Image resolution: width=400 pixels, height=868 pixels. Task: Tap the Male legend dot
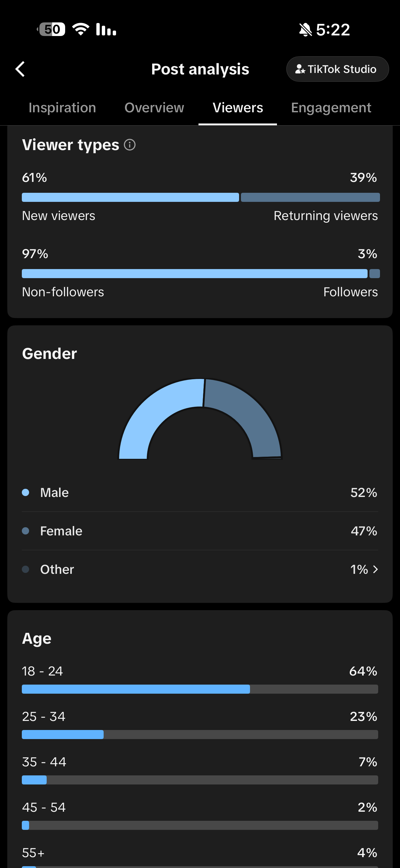tap(25, 493)
